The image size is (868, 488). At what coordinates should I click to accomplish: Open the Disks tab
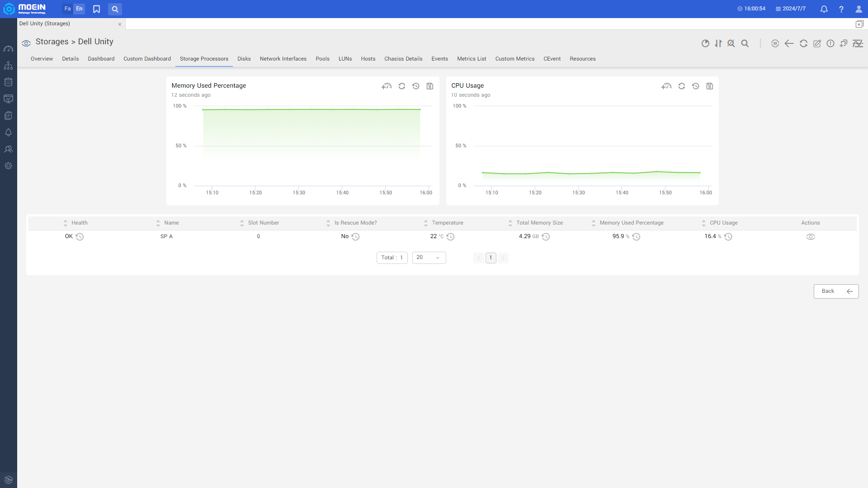[244, 59]
